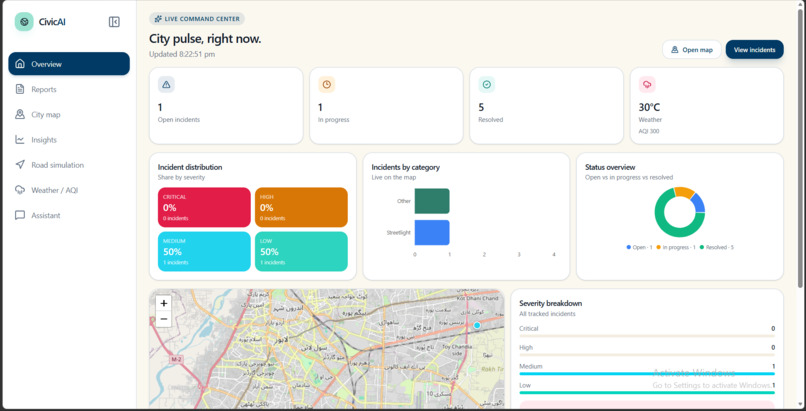Open Road simulation section
Image resolution: width=806 pixels, height=411 pixels.
pyautogui.click(x=69, y=165)
